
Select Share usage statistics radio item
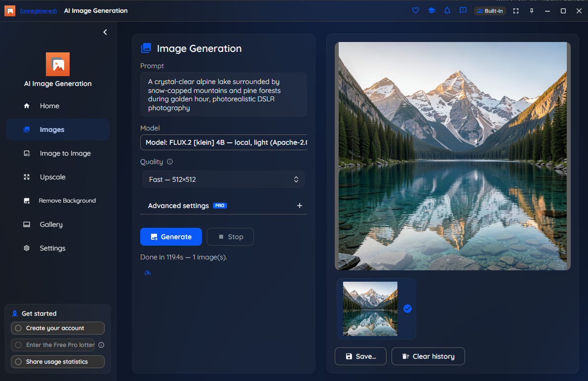(x=58, y=362)
